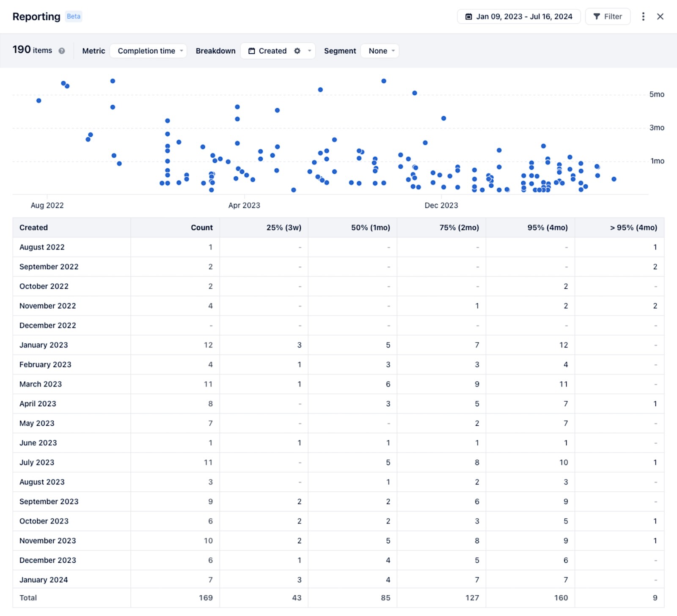Close the Reporting panel
The height and width of the screenshot is (616, 677).
pyautogui.click(x=660, y=16)
